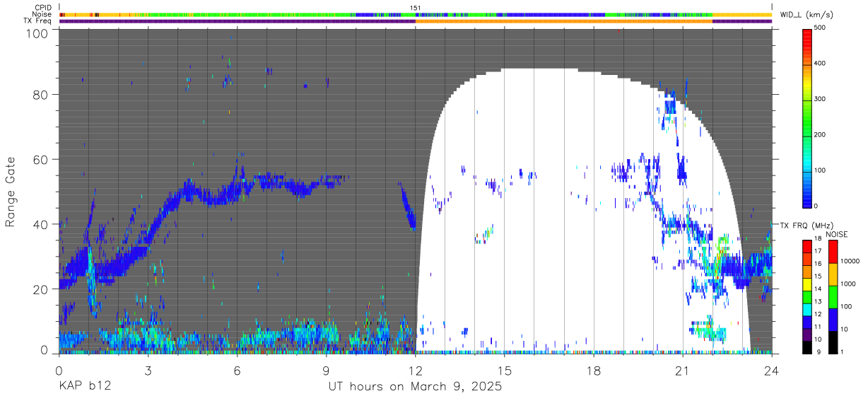
Task: Click the CPID label at top left
Action: point(42,7)
